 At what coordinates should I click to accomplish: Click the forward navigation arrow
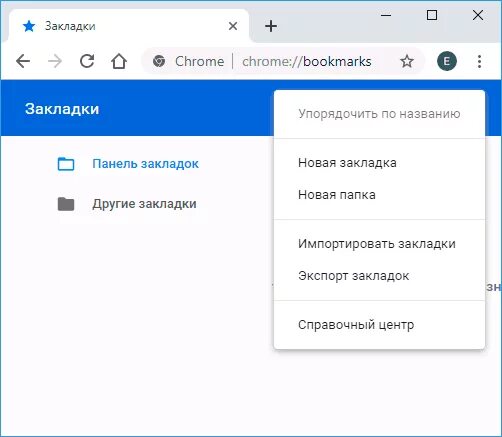[55, 61]
